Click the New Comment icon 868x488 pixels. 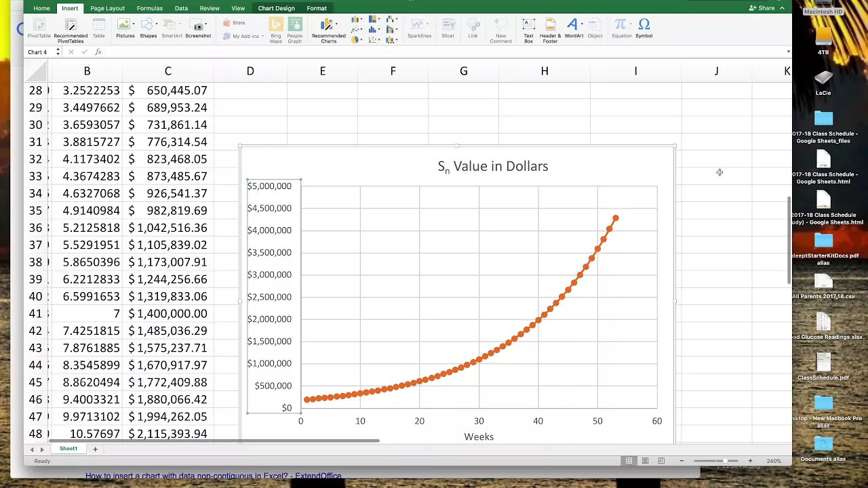(500, 25)
